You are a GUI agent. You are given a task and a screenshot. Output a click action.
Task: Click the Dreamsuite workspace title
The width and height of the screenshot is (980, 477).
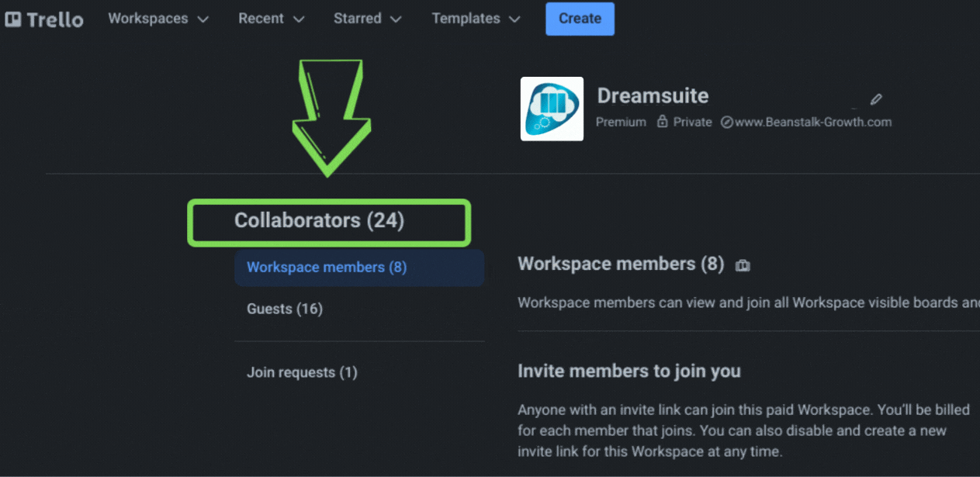click(x=653, y=95)
